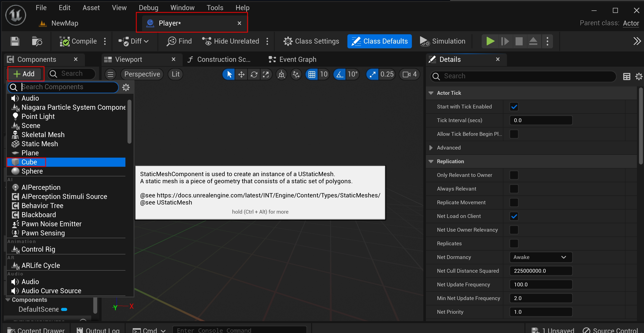Open the Net Dormancy Awake dropdown
Viewport: 644px width, 333px height.
coord(541,257)
